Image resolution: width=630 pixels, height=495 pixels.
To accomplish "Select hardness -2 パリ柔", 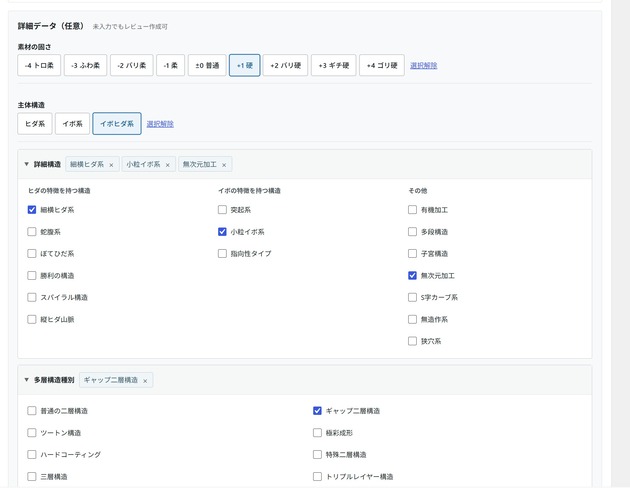I will pos(132,65).
